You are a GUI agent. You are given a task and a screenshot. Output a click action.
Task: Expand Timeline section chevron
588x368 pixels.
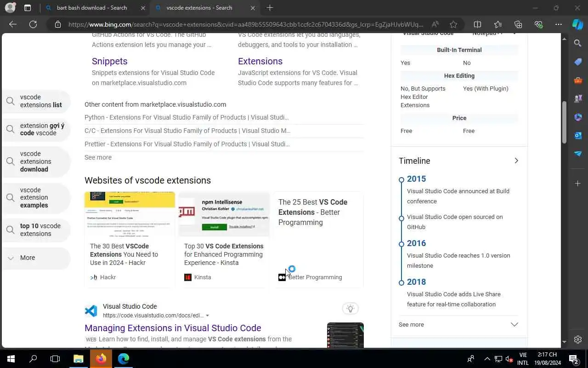coord(516,161)
